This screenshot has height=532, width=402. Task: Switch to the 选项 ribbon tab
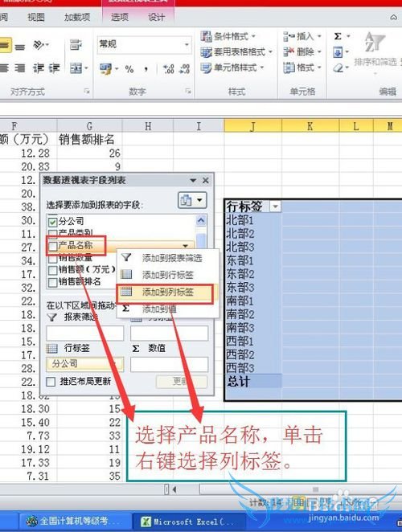120,17
